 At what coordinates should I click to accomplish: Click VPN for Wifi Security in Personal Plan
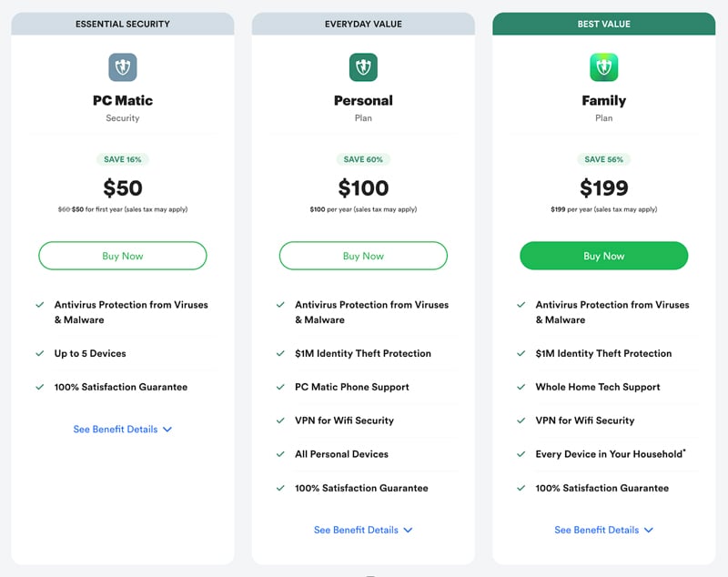[x=344, y=420]
